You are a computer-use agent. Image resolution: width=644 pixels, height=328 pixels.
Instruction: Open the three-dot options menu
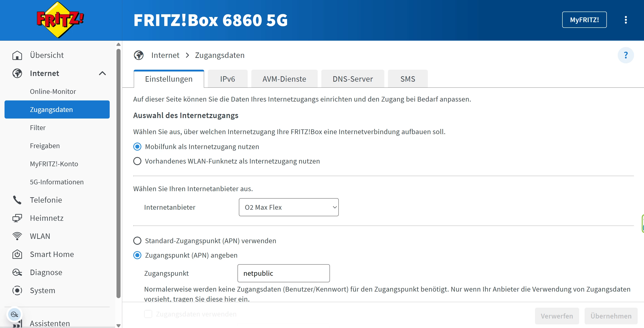625,20
